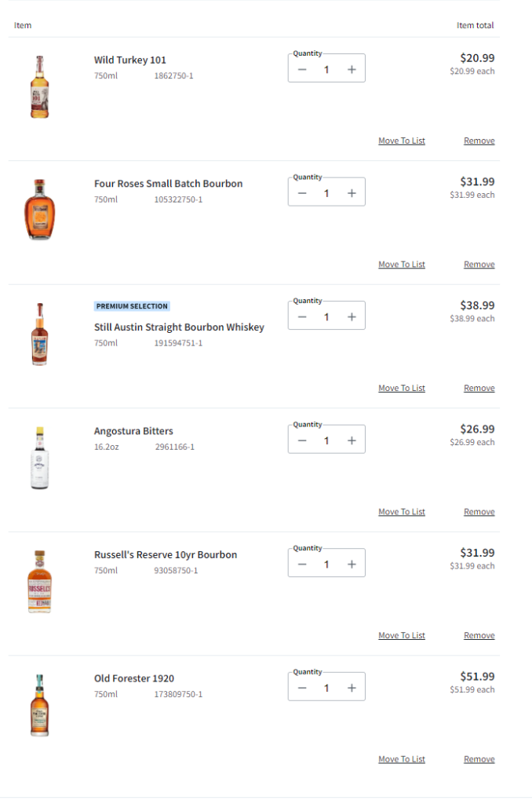This screenshot has height=804, width=532.
Task: Open Russell's Reserve bottle image
Action: click(39, 582)
